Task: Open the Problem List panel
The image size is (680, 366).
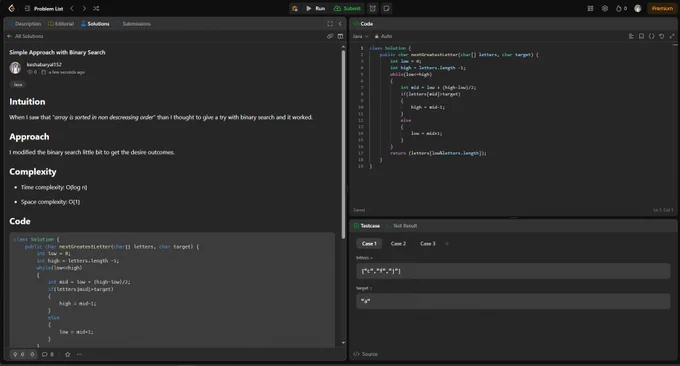Action: click(44, 9)
